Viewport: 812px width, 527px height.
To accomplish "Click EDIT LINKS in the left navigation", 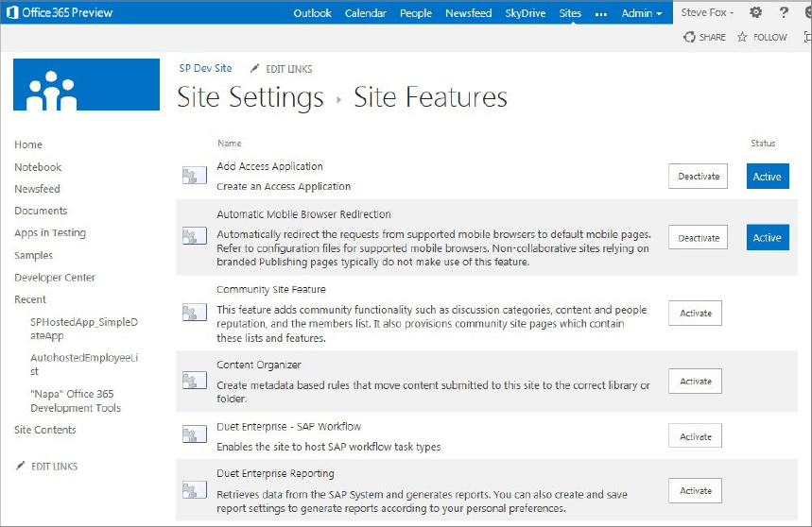I will click(x=55, y=467).
